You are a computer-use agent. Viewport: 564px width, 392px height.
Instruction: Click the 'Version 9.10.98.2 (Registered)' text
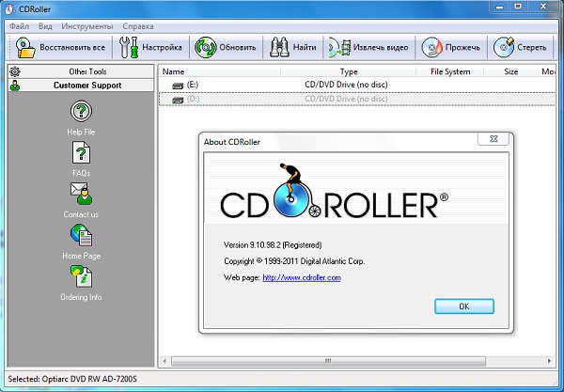(273, 245)
